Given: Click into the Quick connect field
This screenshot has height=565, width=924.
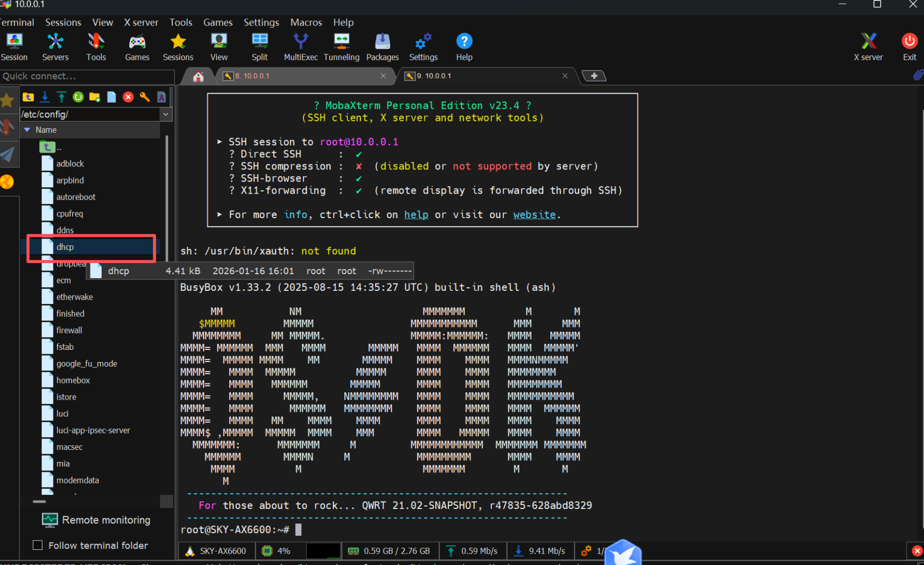Looking at the screenshot, I should pos(87,76).
